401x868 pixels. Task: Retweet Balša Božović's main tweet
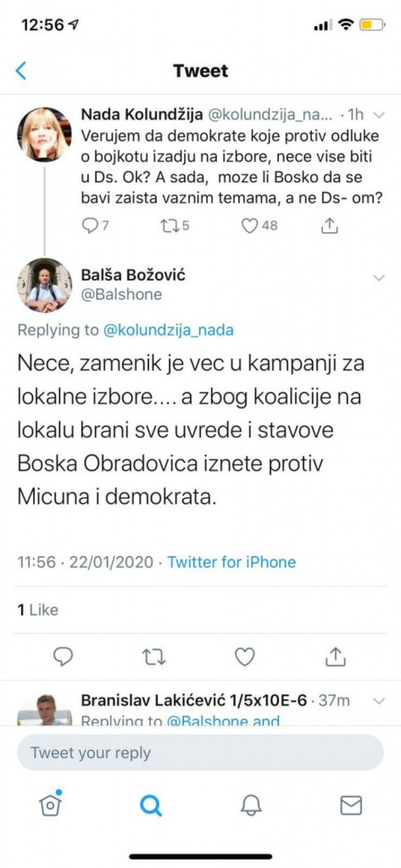[154, 656]
